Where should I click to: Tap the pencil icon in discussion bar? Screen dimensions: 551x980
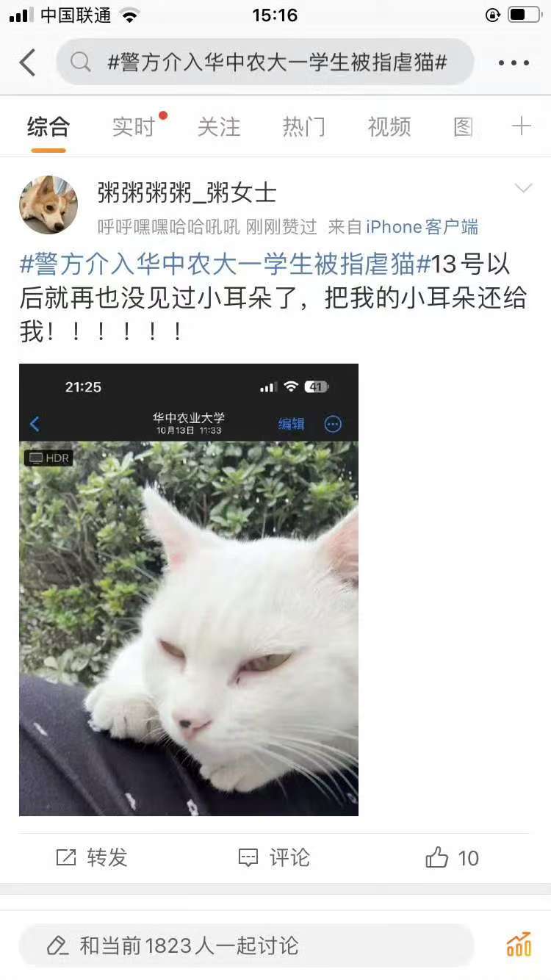tap(57, 945)
